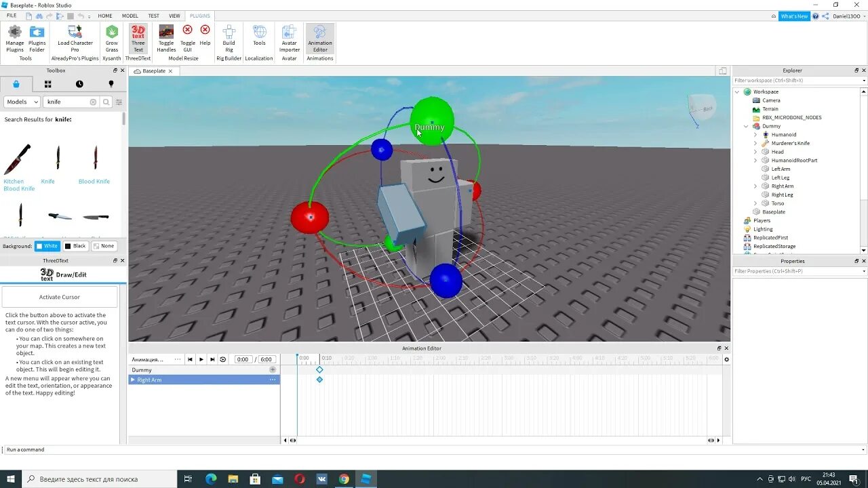The width and height of the screenshot is (868, 488).
Task: Set Toolbox background to None
Action: click(x=104, y=246)
